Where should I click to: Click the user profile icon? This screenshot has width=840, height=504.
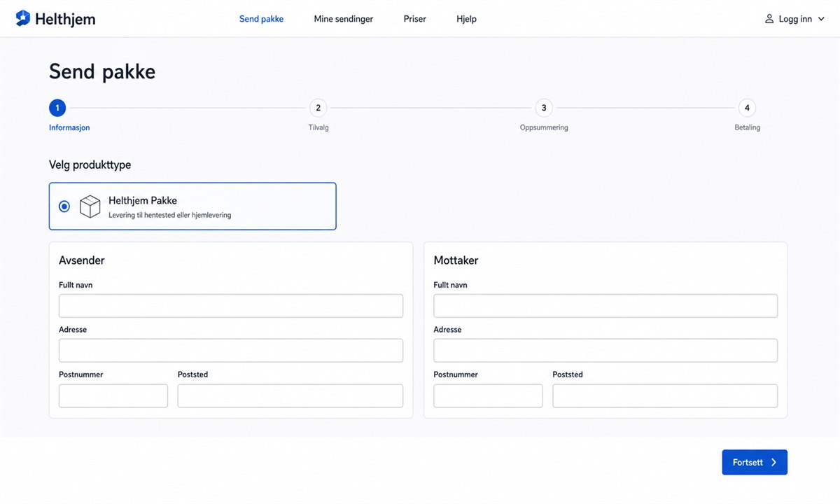click(x=769, y=19)
